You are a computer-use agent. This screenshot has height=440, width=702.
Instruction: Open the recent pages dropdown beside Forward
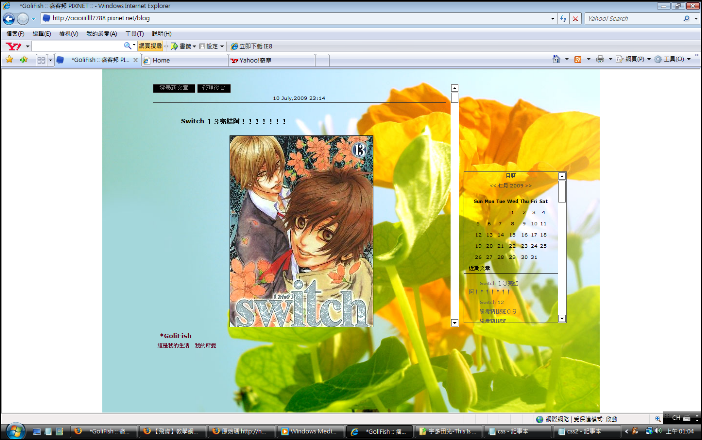33,19
